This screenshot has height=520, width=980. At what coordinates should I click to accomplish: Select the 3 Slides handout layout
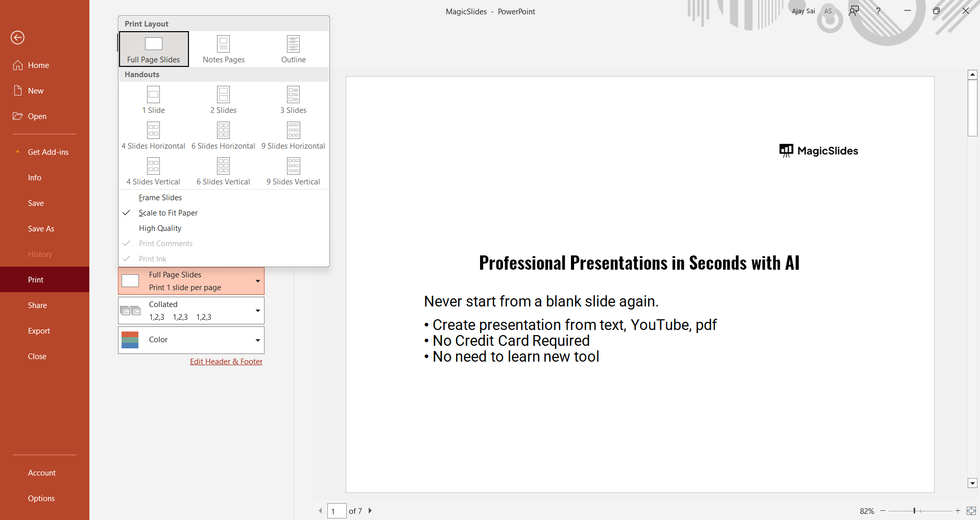[x=293, y=100]
